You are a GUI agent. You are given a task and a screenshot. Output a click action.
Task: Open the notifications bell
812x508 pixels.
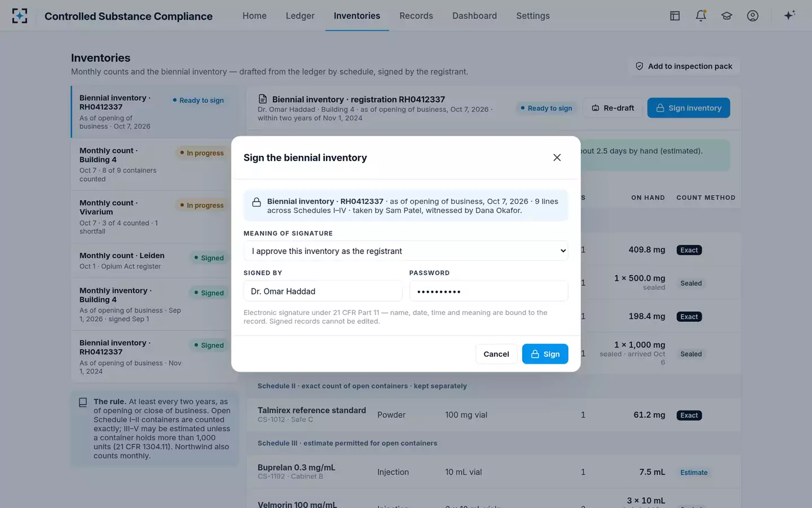click(701, 16)
